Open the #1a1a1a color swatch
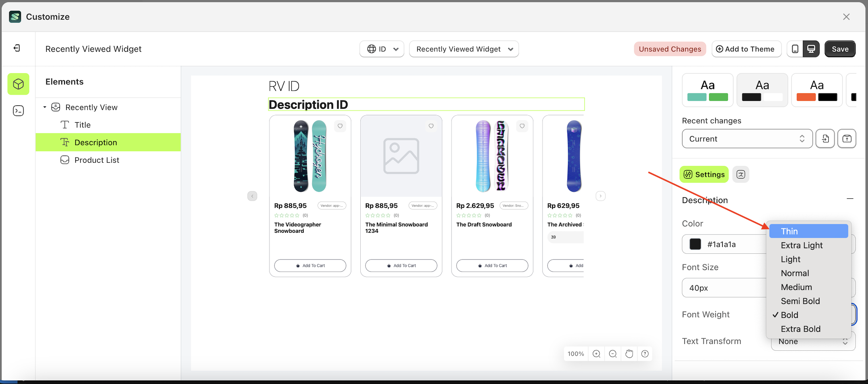 (x=695, y=244)
